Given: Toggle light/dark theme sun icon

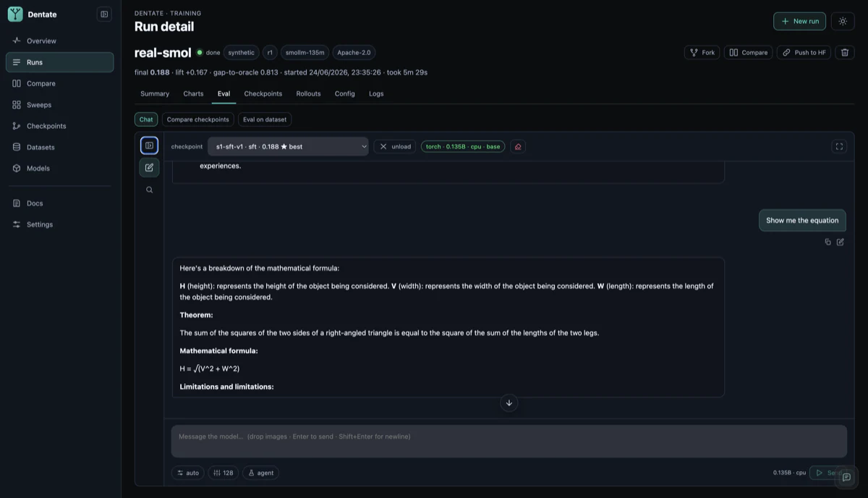Looking at the screenshot, I should coord(843,21).
